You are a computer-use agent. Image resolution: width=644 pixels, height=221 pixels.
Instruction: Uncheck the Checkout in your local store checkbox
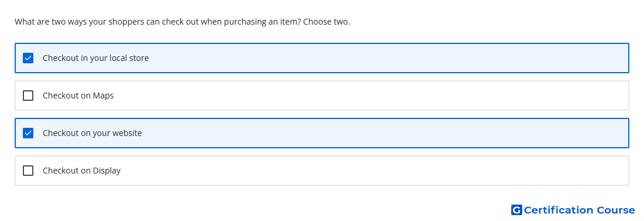tap(28, 58)
